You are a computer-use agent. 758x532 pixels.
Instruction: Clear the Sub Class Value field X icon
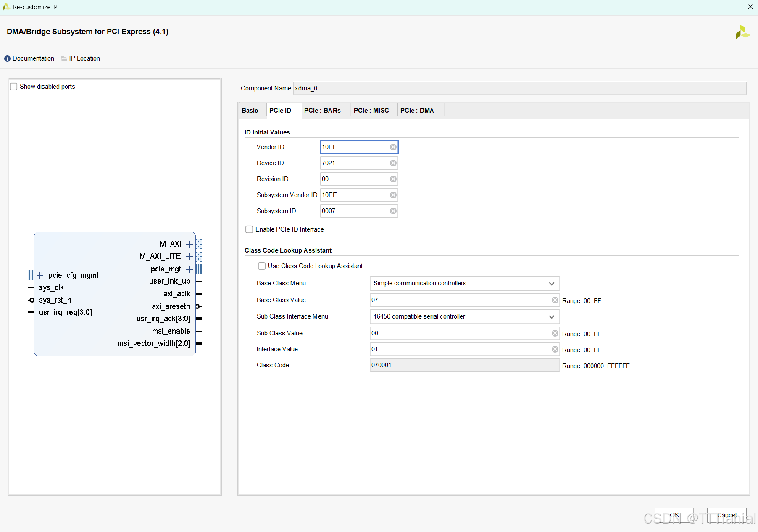click(x=555, y=333)
